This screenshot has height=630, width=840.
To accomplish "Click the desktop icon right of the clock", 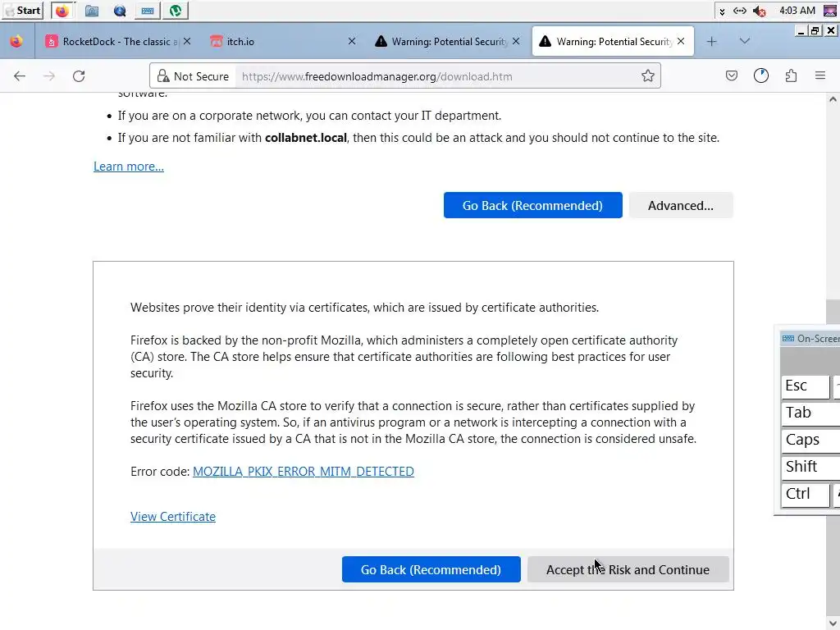I will click(x=830, y=11).
